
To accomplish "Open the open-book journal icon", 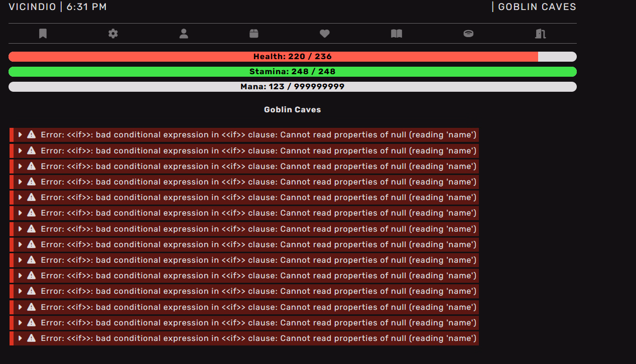I will click(397, 34).
